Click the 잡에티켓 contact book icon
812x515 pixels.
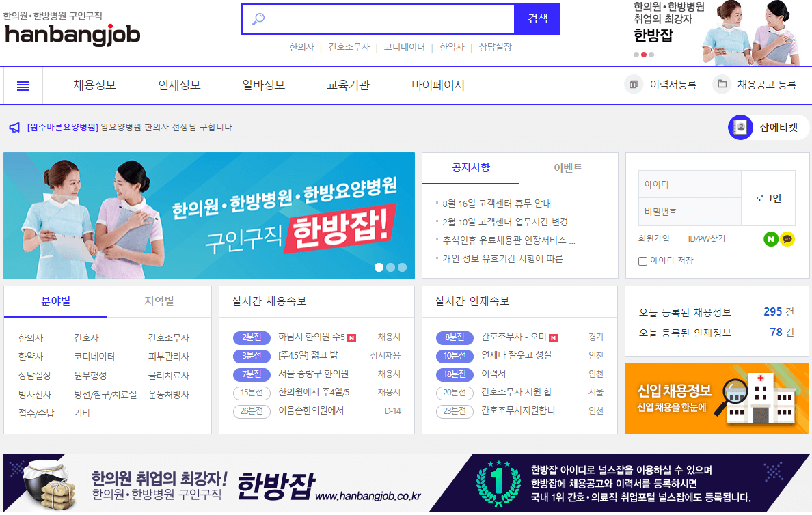[740, 127]
